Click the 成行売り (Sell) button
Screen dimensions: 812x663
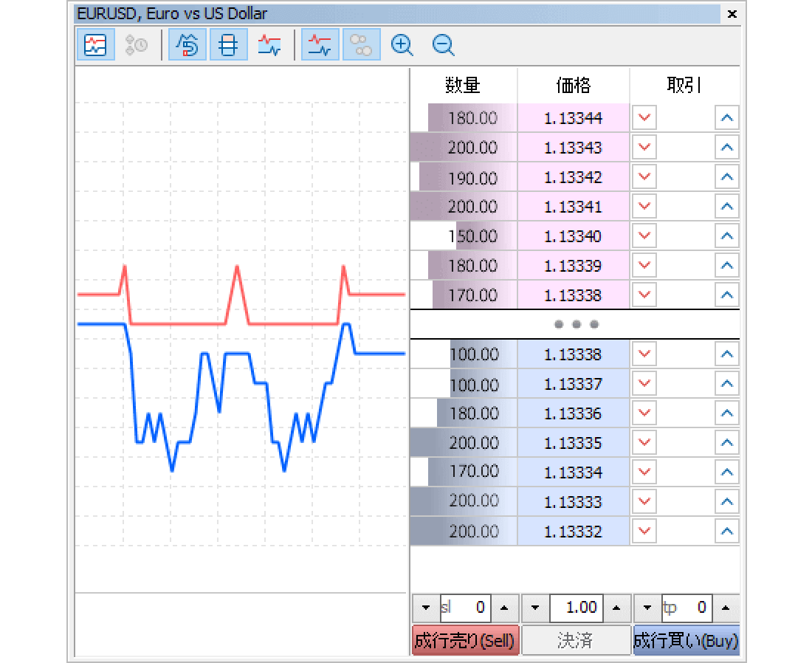pos(466,641)
